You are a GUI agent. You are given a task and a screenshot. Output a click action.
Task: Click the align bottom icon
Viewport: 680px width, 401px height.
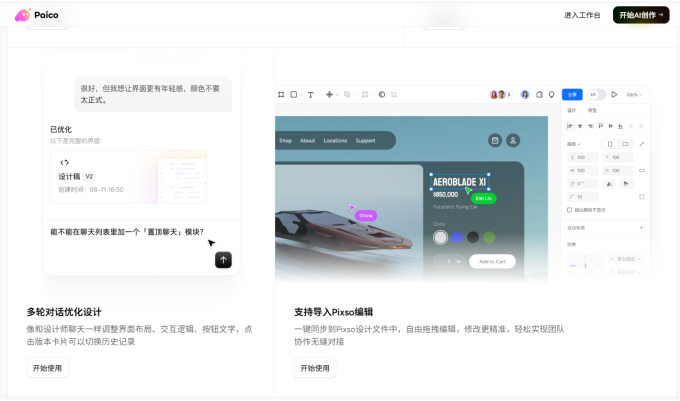[x=621, y=126]
